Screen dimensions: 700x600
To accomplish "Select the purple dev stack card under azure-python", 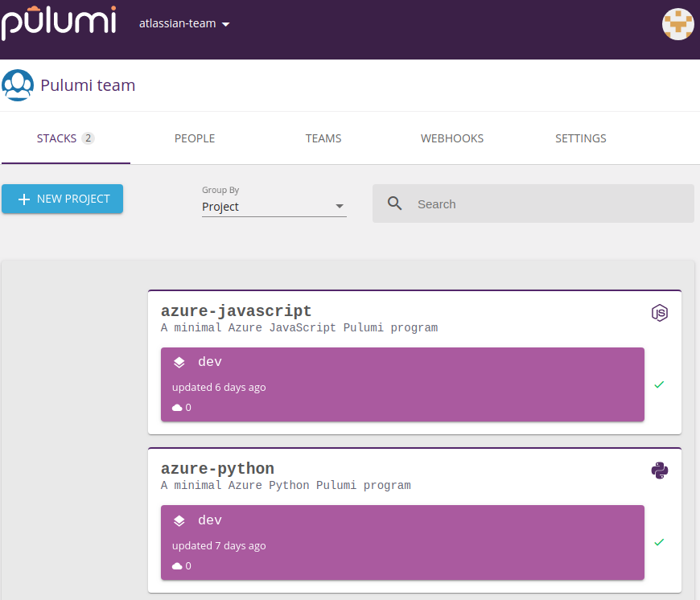I will [402, 542].
